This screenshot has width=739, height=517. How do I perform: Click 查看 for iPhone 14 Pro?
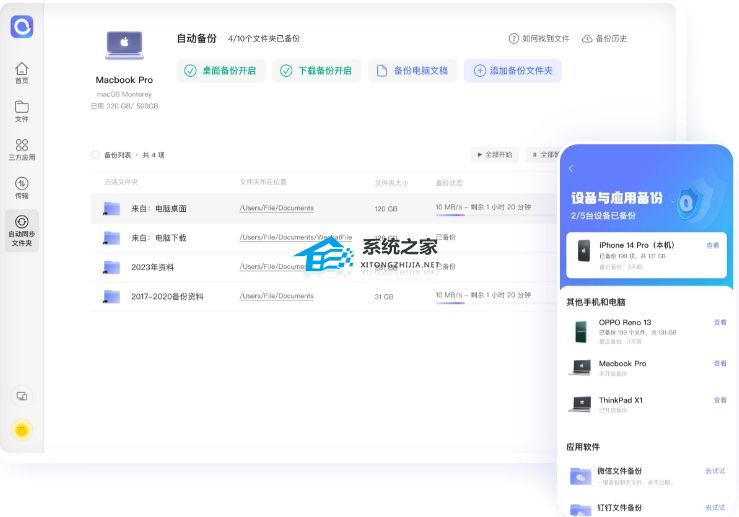pos(713,245)
